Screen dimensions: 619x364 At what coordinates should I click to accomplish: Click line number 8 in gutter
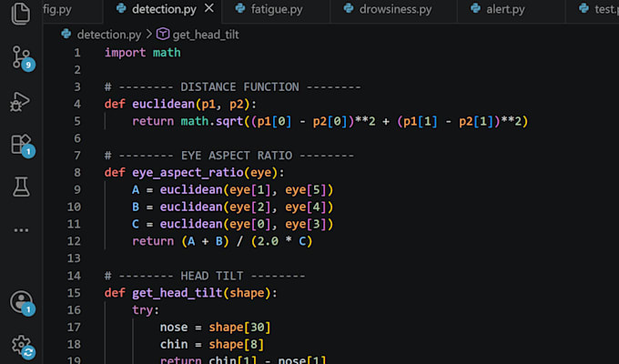tap(77, 173)
